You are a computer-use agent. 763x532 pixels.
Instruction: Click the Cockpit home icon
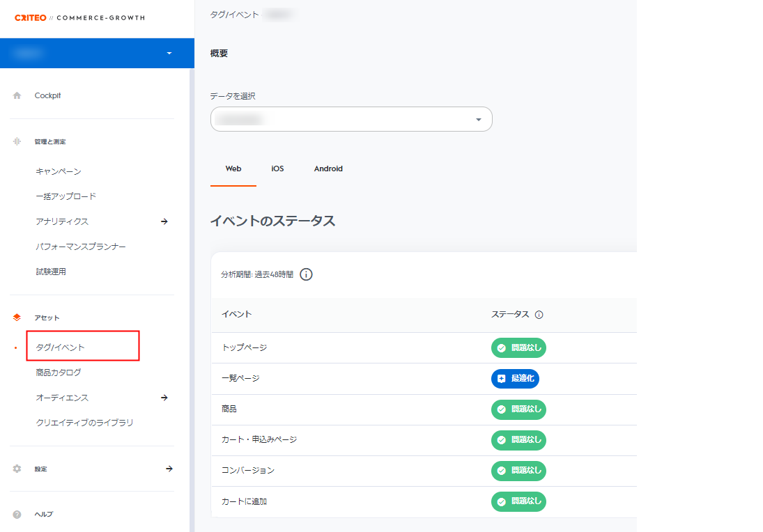(17, 96)
